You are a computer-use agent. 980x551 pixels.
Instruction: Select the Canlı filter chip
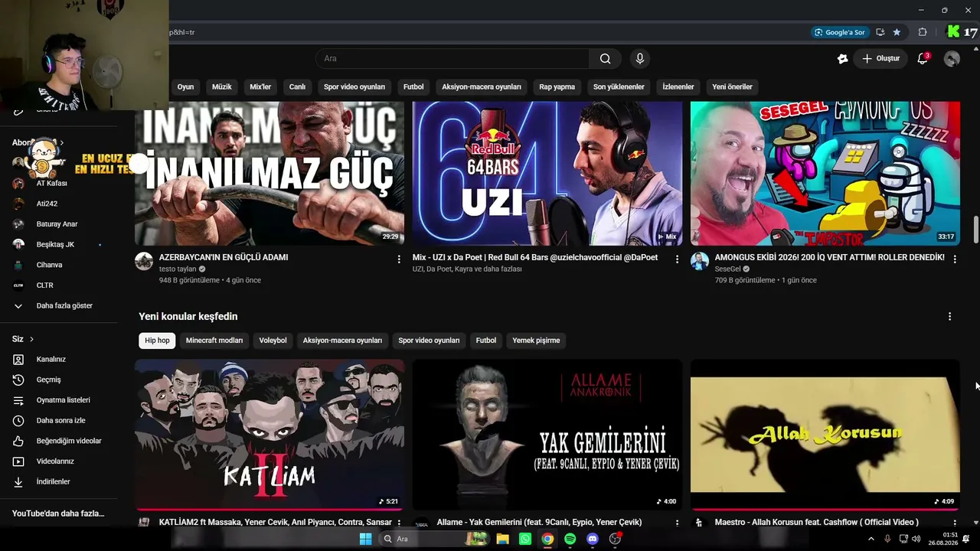click(297, 87)
